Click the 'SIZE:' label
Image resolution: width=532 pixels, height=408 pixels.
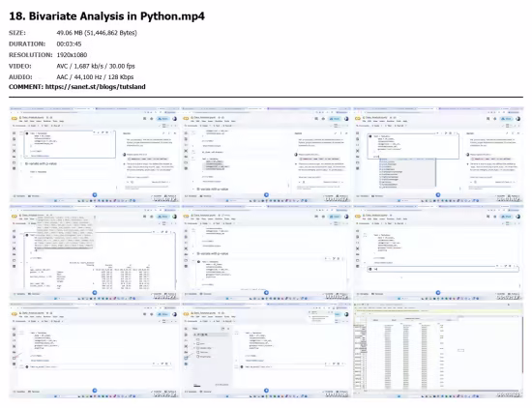[x=17, y=33]
